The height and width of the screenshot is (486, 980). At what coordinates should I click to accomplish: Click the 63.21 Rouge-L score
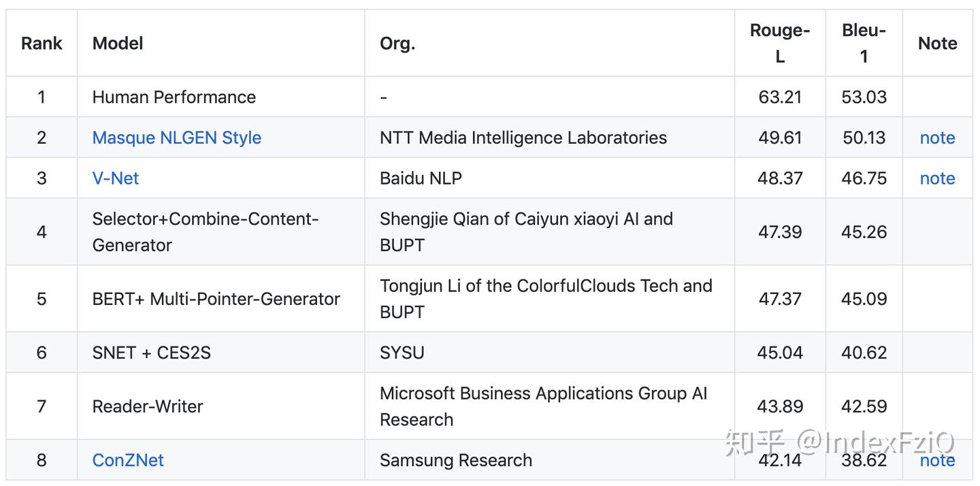coord(780,97)
